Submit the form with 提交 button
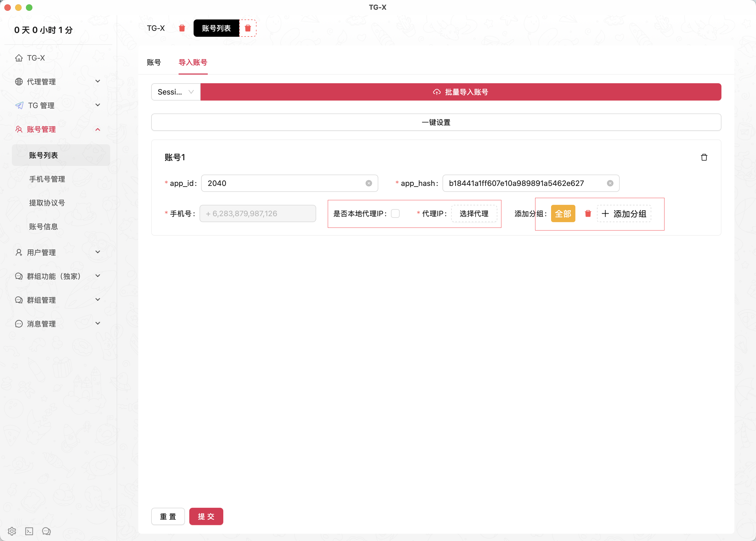The width and height of the screenshot is (756, 541). click(206, 516)
